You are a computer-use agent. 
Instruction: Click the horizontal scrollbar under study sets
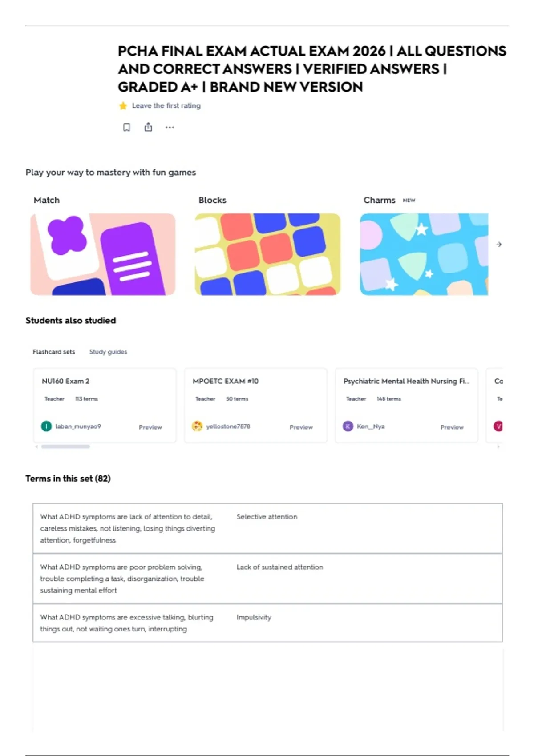(66, 446)
